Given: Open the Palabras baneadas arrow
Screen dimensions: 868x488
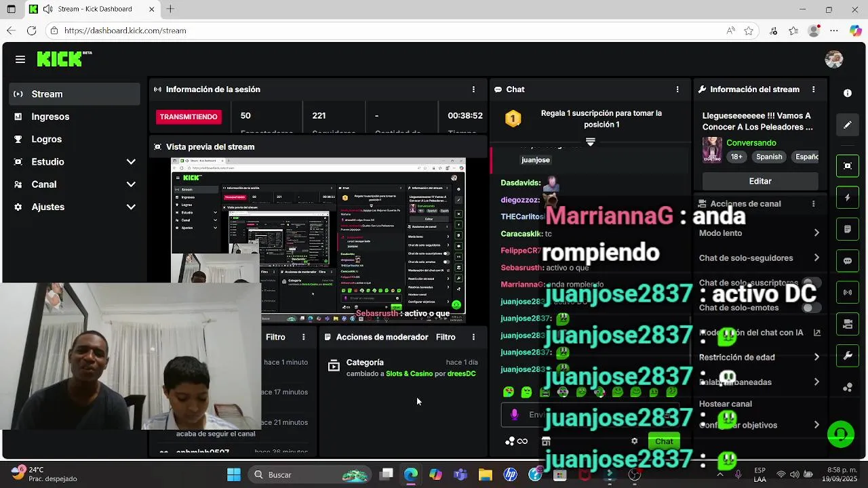Looking at the screenshot, I should pyautogui.click(x=816, y=382).
